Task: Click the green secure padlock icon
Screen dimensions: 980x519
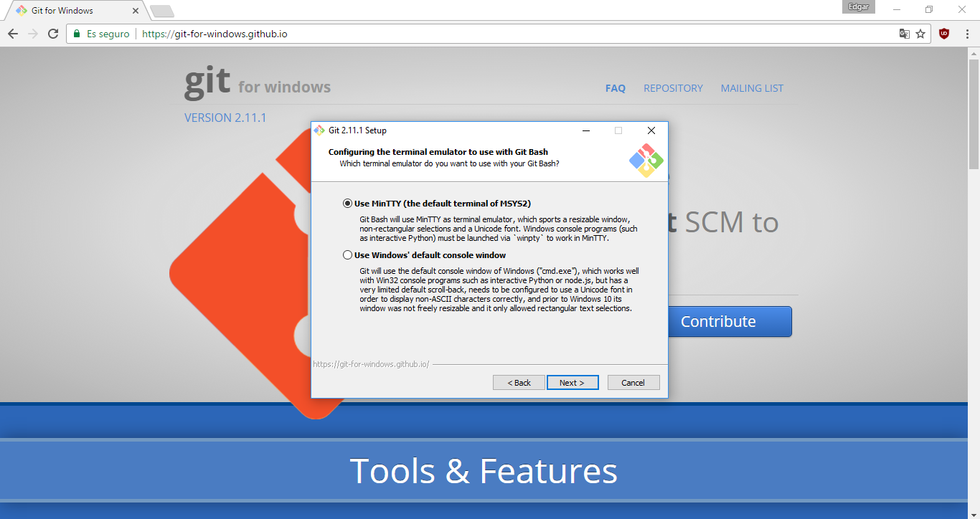Action: click(77, 34)
